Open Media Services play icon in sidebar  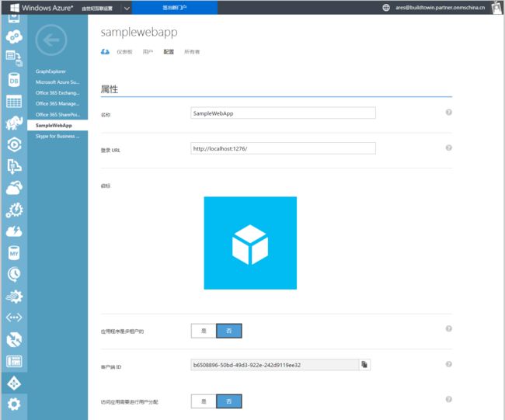14,144
